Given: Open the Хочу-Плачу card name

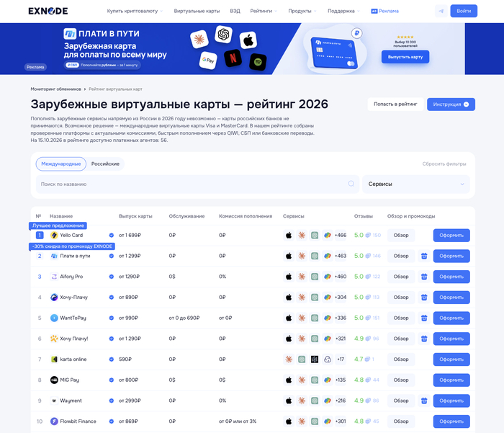Looking at the screenshot, I should [x=73, y=298].
